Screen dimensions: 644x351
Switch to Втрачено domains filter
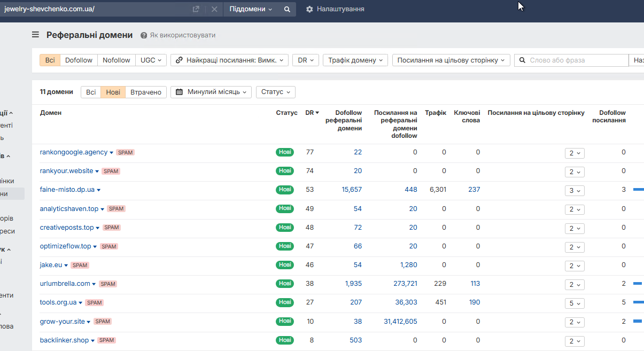point(146,92)
